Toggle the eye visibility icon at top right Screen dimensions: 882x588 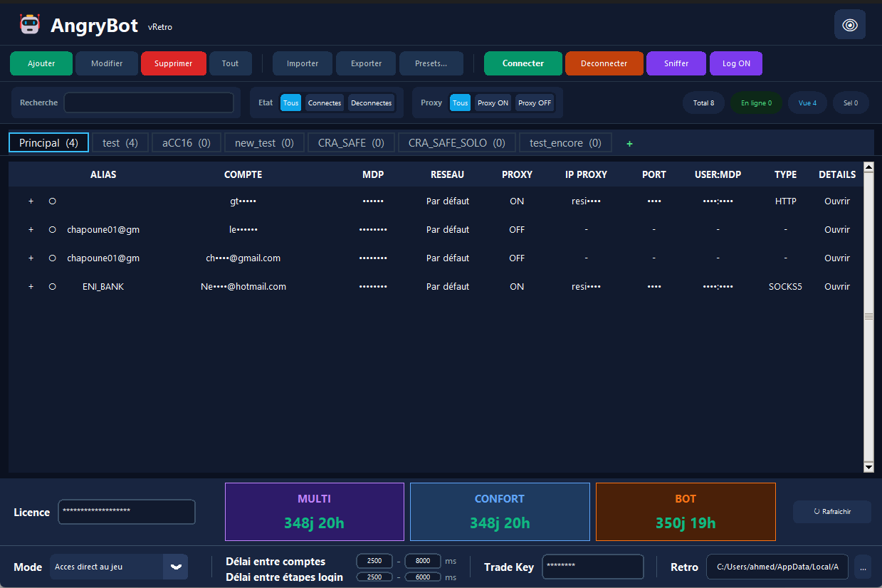coord(849,25)
